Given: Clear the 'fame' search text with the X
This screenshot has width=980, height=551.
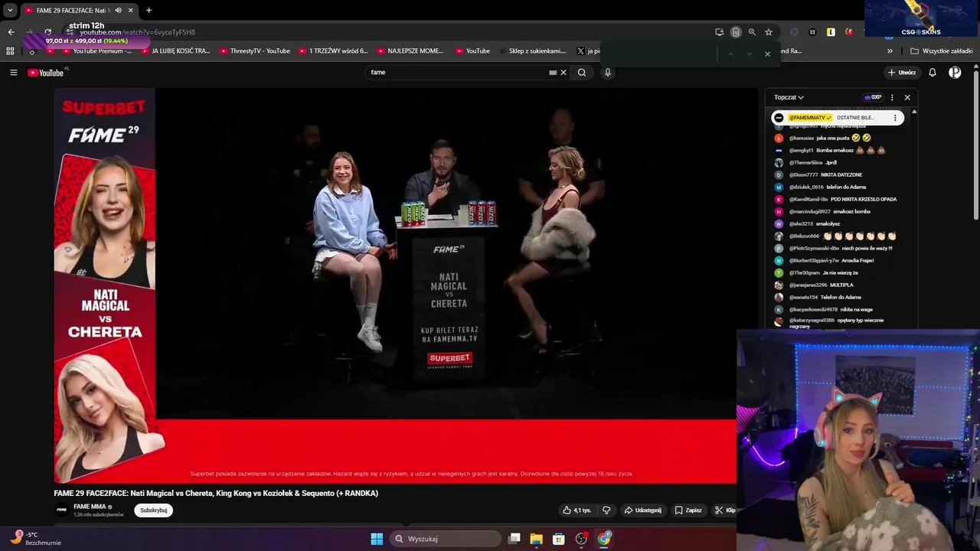Looking at the screenshot, I should pyautogui.click(x=563, y=73).
